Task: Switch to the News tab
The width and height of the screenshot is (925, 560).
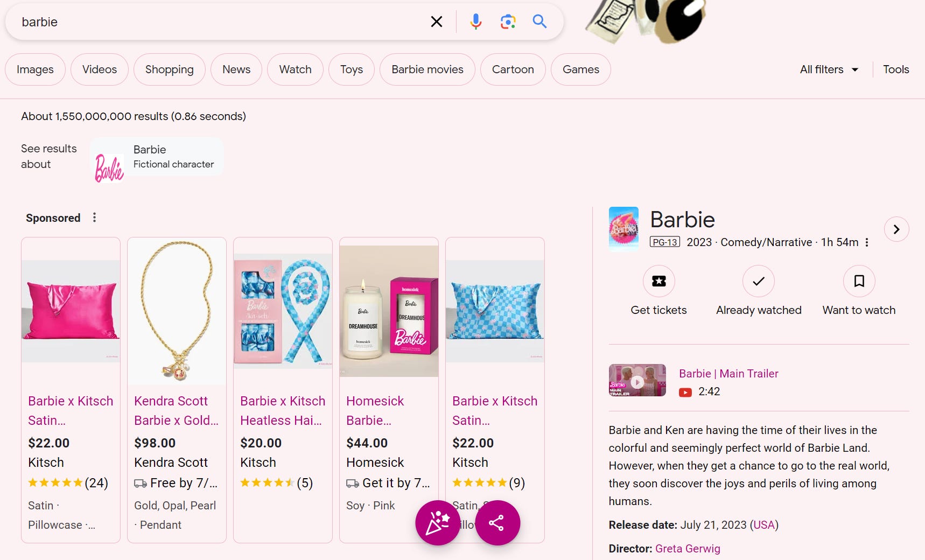Action: [x=236, y=69]
